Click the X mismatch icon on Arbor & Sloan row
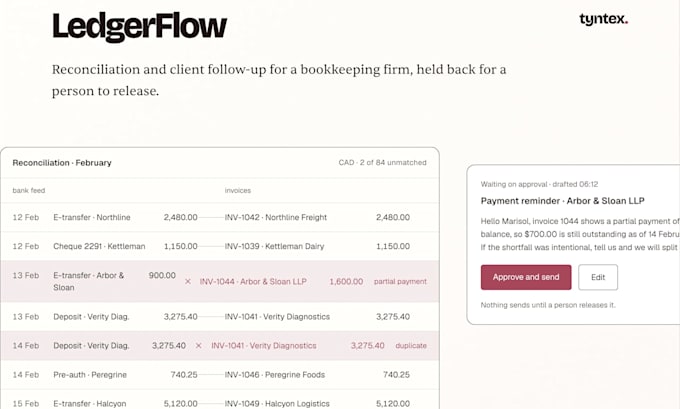The width and height of the screenshot is (680, 409). (188, 281)
